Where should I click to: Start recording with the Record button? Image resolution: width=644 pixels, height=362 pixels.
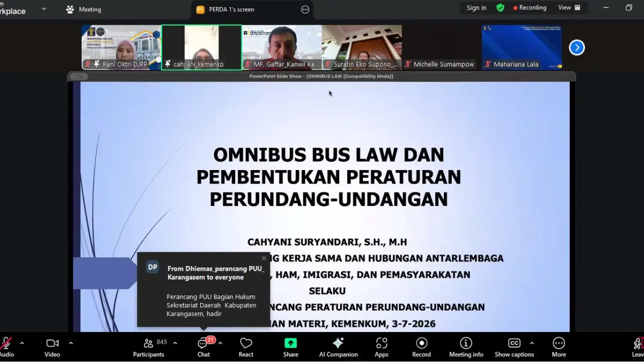click(421, 347)
